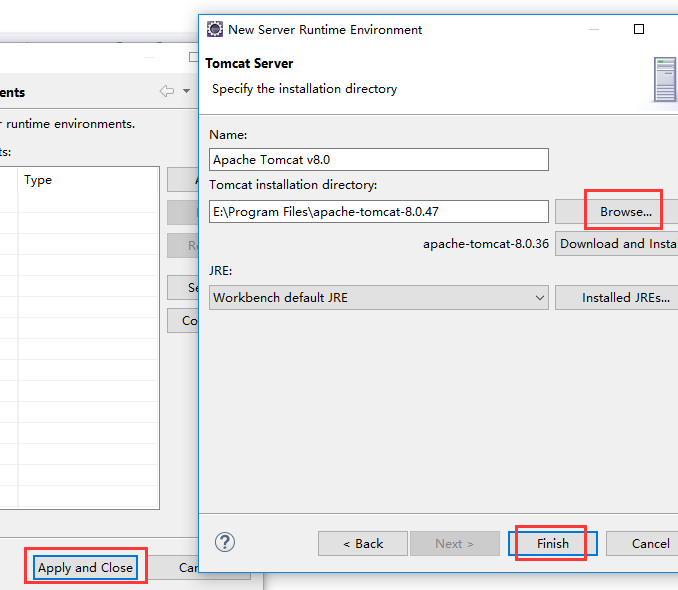Click the back arrow in Preferences window
This screenshot has width=678, height=590.
167,91
